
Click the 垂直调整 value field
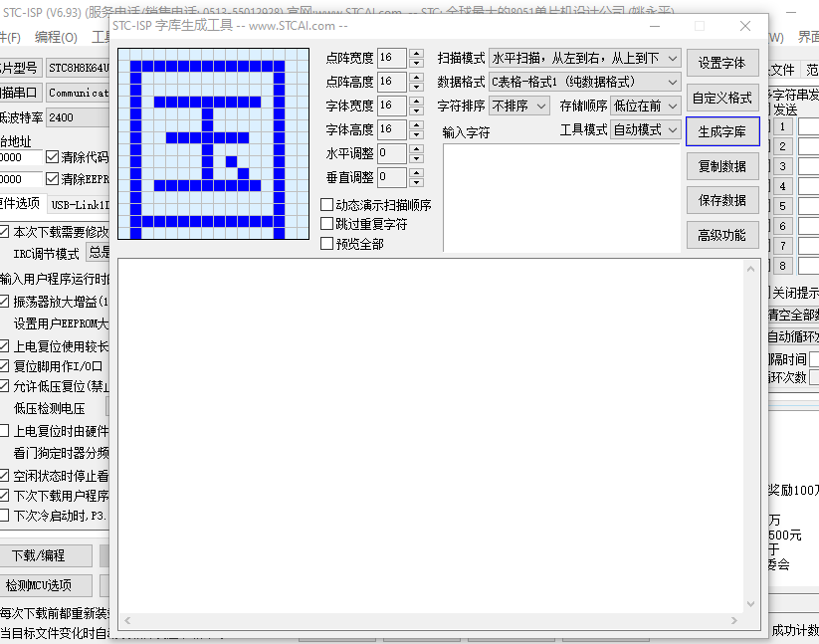392,177
